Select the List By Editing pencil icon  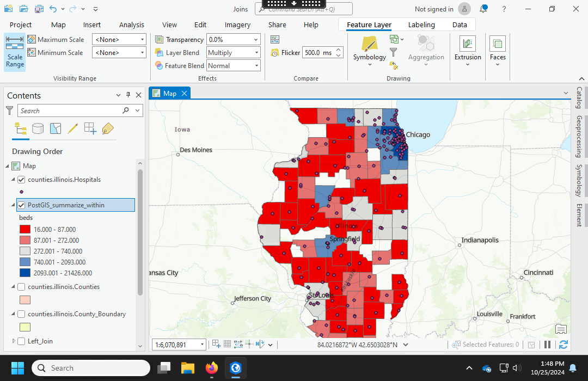[72, 128]
